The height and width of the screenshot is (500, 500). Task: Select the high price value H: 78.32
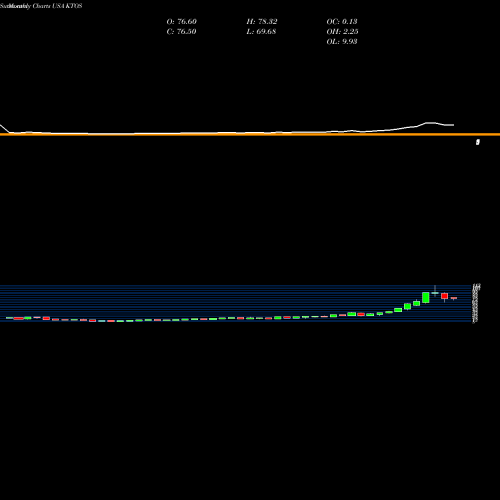tap(262, 22)
